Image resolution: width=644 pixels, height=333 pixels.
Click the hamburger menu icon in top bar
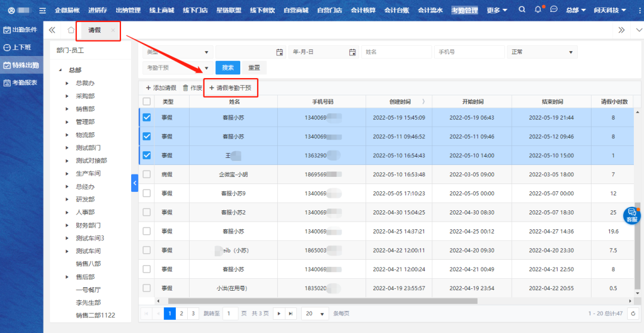[42, 11]
